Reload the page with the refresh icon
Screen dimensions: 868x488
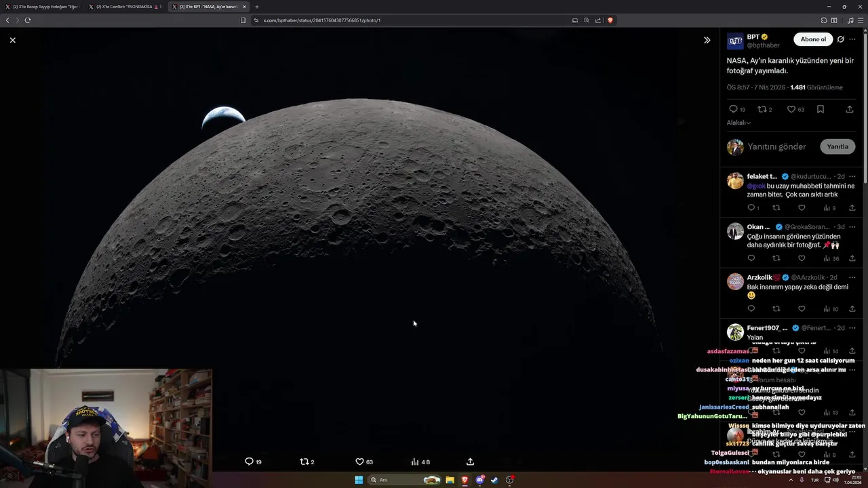(28, 20)
